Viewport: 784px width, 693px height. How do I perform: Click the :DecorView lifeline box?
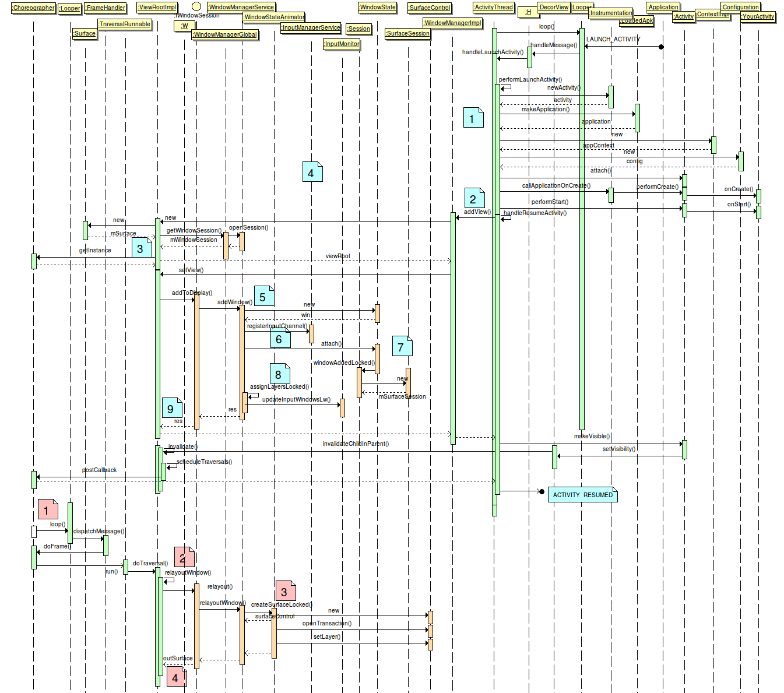click(554, 8)
